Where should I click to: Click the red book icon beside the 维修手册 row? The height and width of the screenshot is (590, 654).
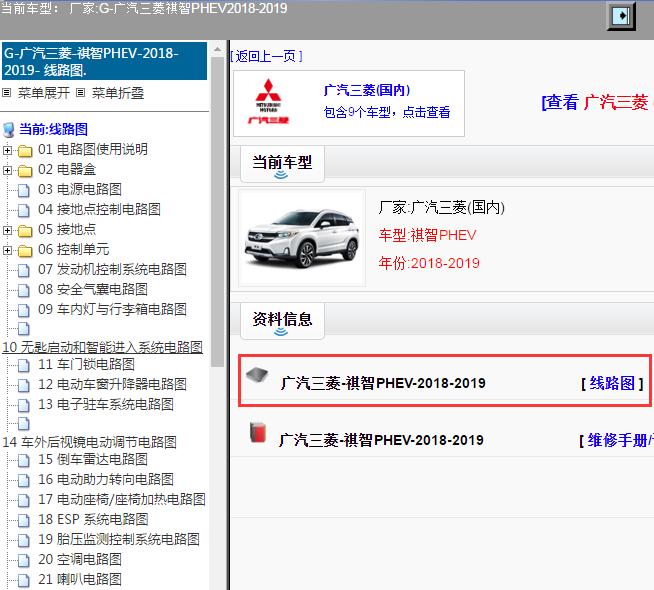[x=258, y=432]
